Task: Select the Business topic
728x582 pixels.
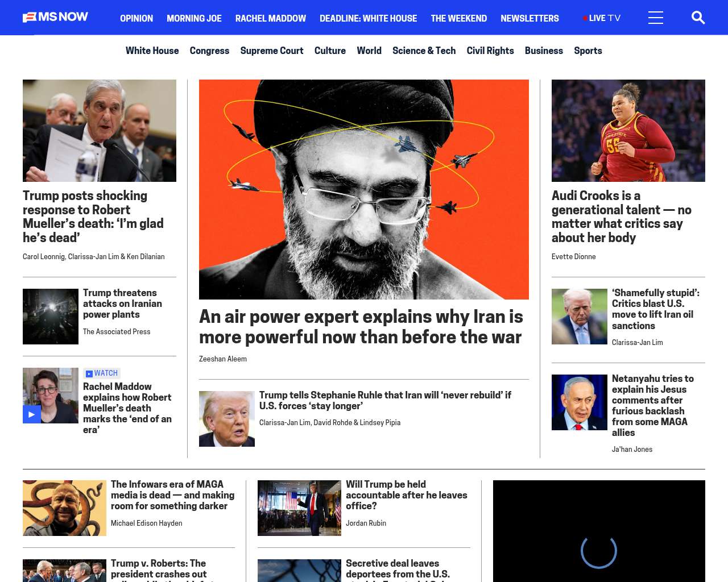Action: (x=544, y=51)
